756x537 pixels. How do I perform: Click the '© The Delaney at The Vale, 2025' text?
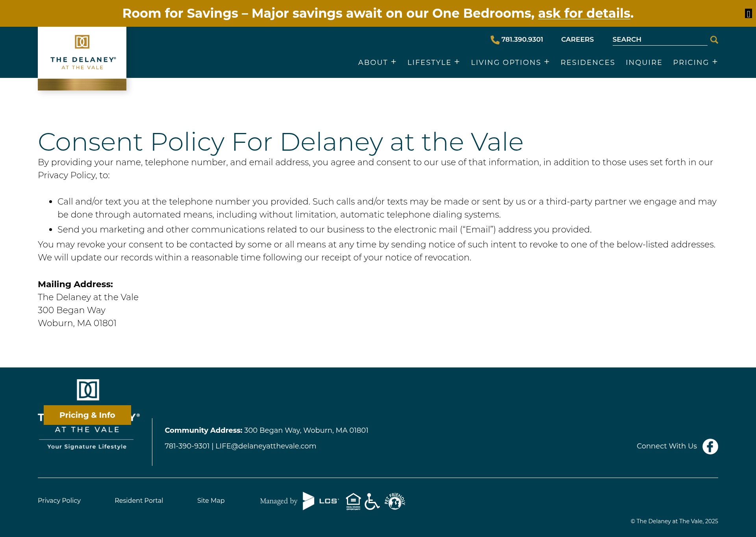674,521
